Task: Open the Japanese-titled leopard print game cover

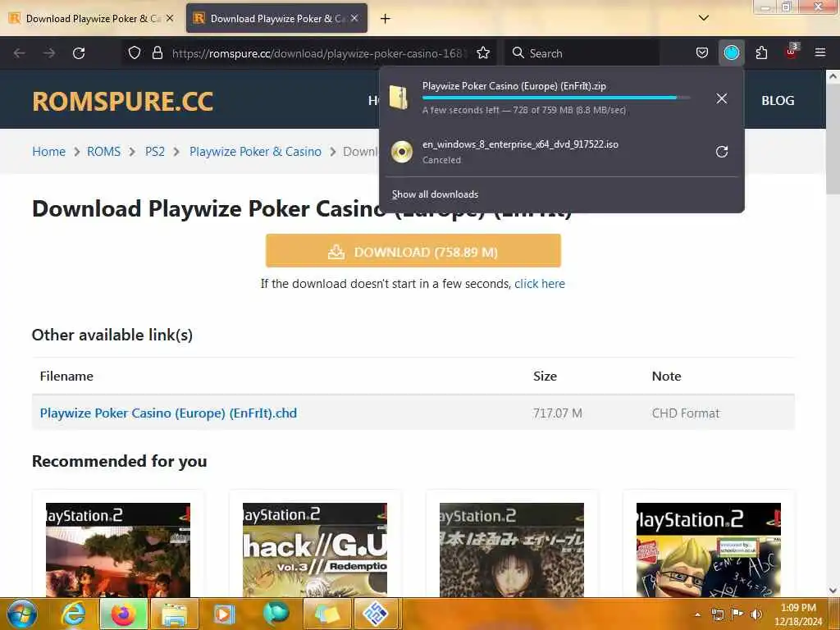Action: point(512,550)
